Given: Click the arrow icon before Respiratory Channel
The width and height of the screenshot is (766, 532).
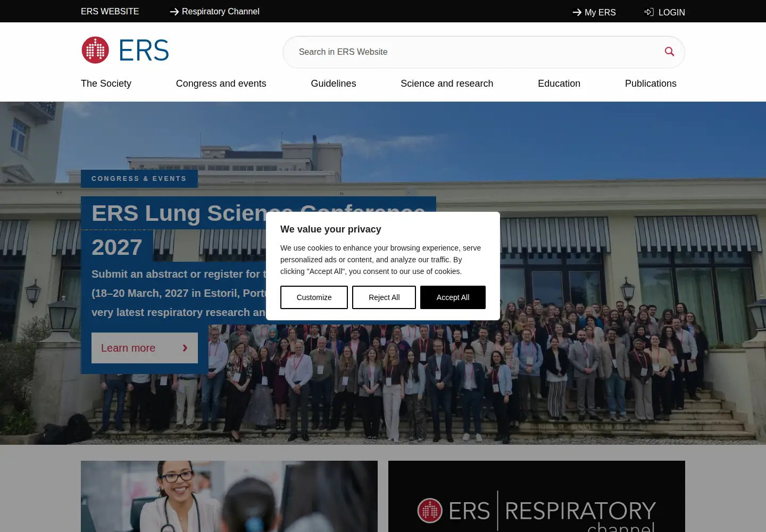Looking at the screenshot, I should click(x=174, y=12).
